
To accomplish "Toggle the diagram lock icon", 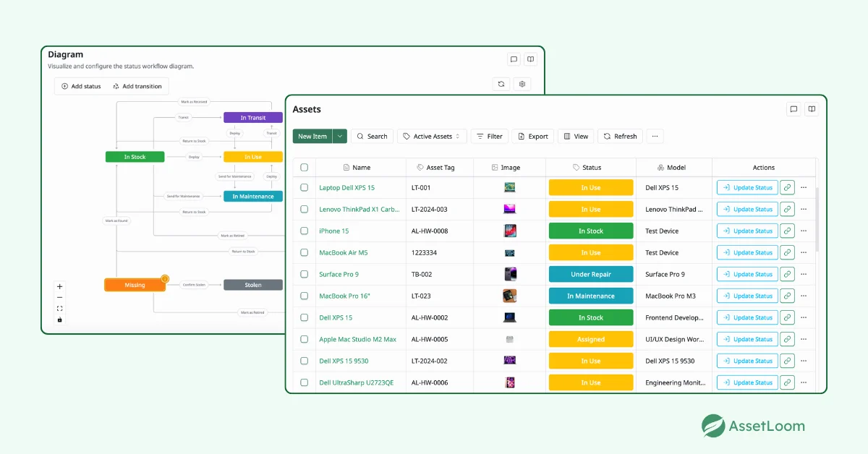I will 60,320.
